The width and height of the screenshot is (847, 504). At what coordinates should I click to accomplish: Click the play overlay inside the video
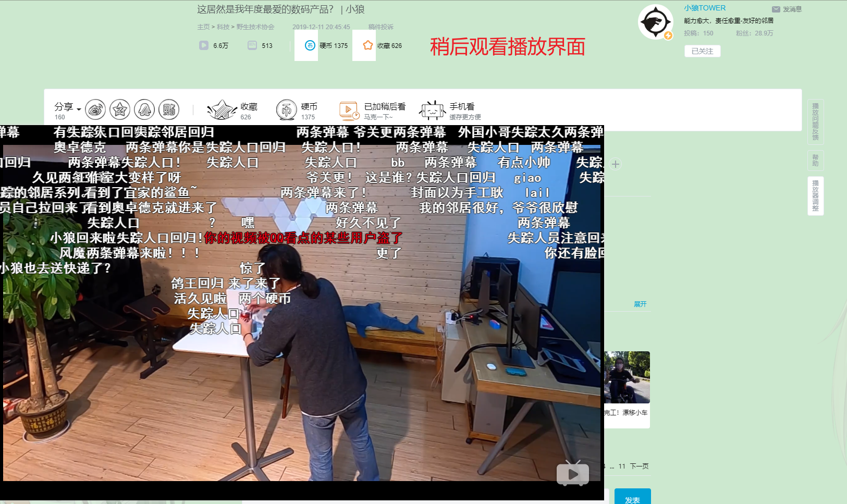click(x=572, y=473)
